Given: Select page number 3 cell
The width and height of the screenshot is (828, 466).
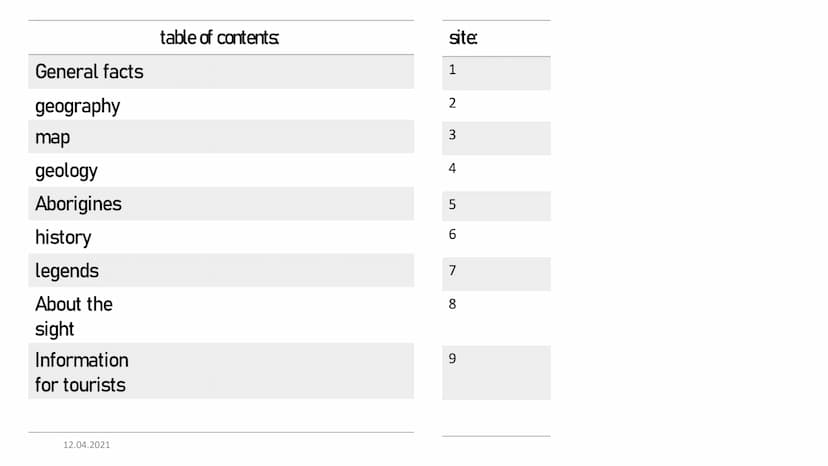Looking at the screenshot, I should (496, 138).
